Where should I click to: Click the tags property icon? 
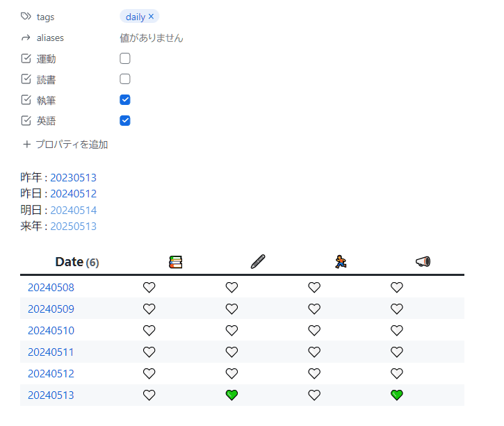tap(26, 17)
